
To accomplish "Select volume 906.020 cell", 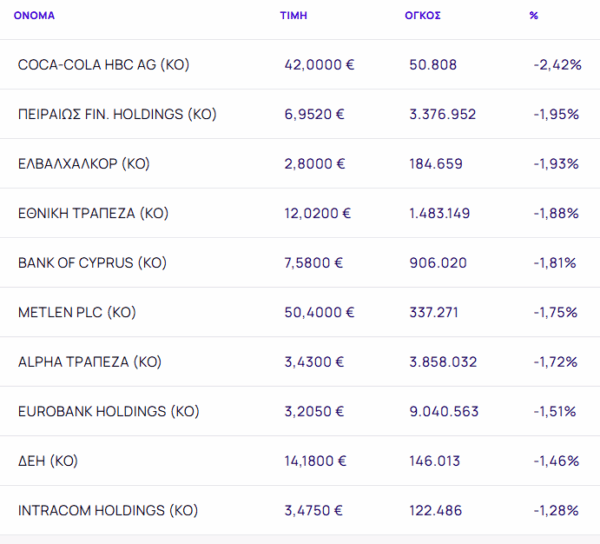I will point(438,263).
